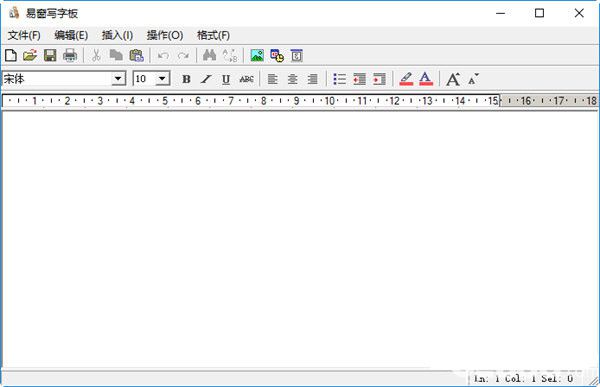600x387 pixels.
Task: Click the ruler's right margin marker near 15
Action: tap(499, 101)
